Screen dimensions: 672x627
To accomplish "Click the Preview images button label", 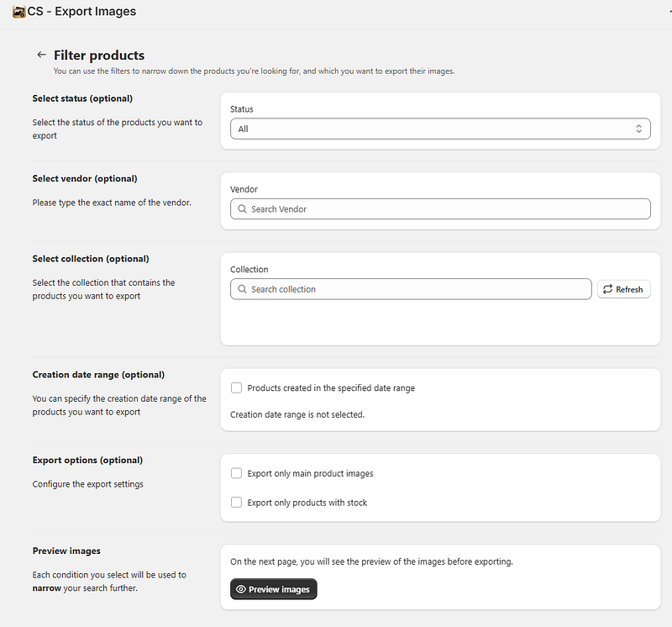I will tap(280, 590).
